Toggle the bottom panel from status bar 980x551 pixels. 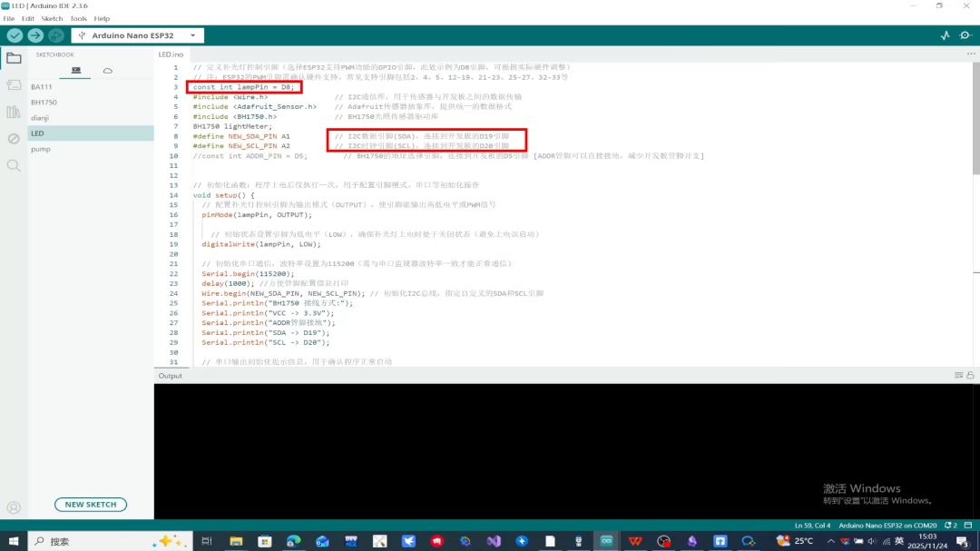[968, 526]
